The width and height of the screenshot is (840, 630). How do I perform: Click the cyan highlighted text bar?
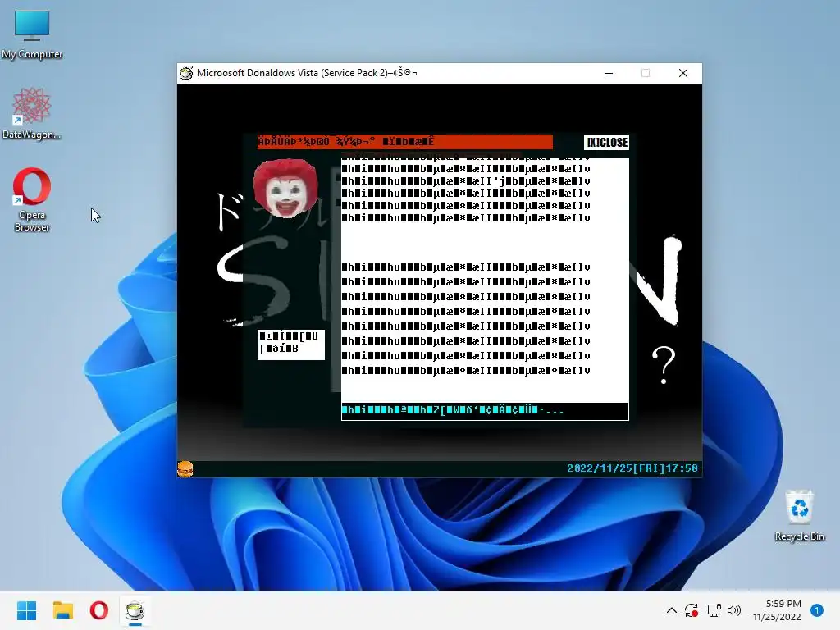[485, 411]
